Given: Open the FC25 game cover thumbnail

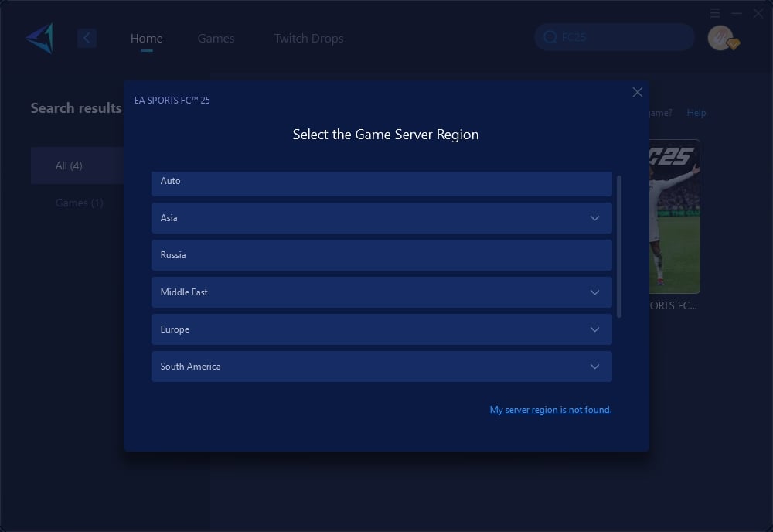Looking at the screenshot, I should click(x=674, y=217).
